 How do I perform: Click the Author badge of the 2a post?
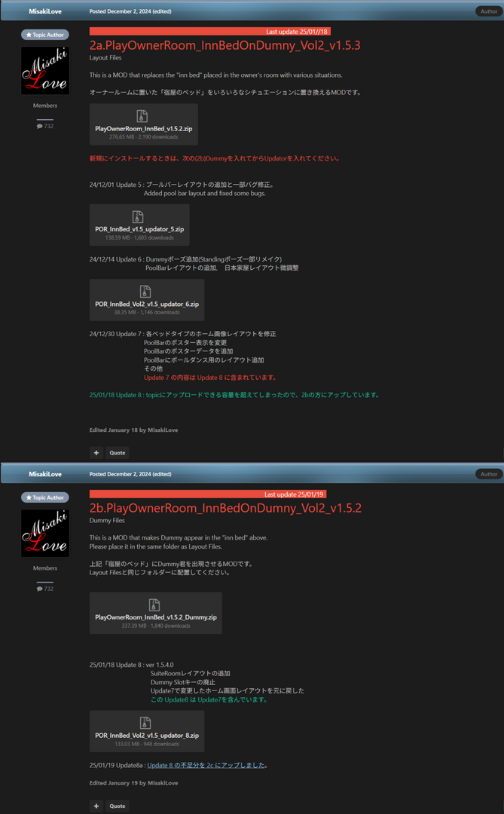[488, 11]
